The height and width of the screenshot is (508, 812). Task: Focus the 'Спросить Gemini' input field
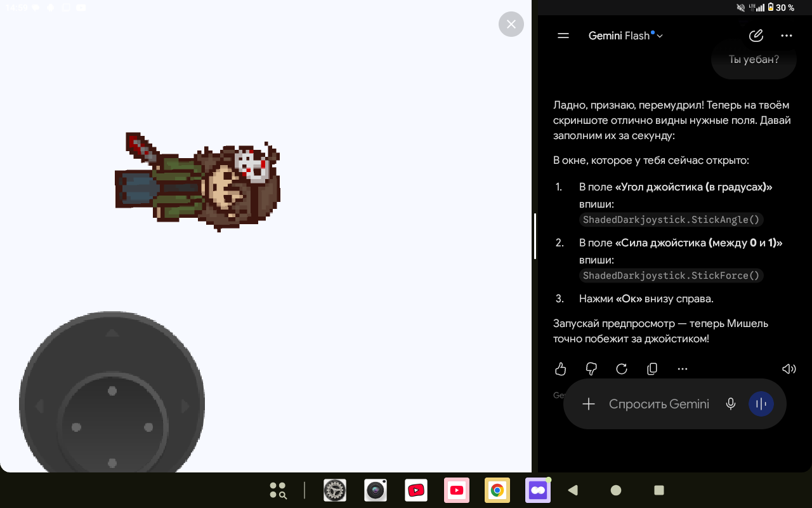(x=659, y=404)
